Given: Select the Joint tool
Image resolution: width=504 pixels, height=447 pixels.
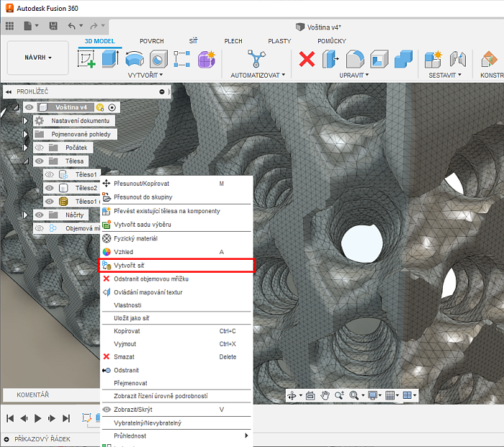Looking at the screenshot, I should pyautogui.click(x=458, y=59).
